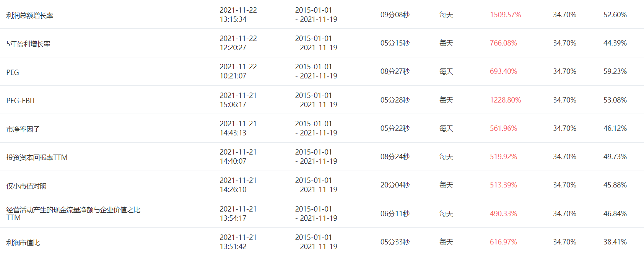Click the 1509.57% return value
Screen dimensions: 644x254
click(x=505, y=15)
